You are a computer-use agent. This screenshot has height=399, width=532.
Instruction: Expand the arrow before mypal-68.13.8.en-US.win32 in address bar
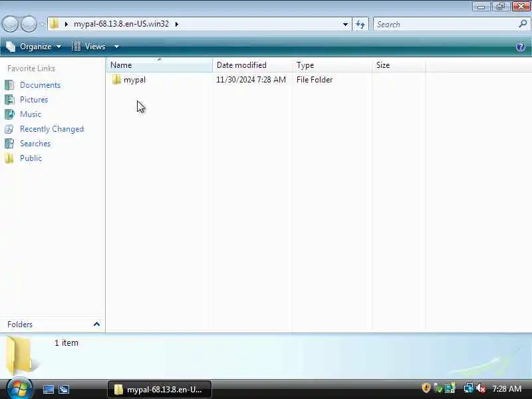coord(66,24)
